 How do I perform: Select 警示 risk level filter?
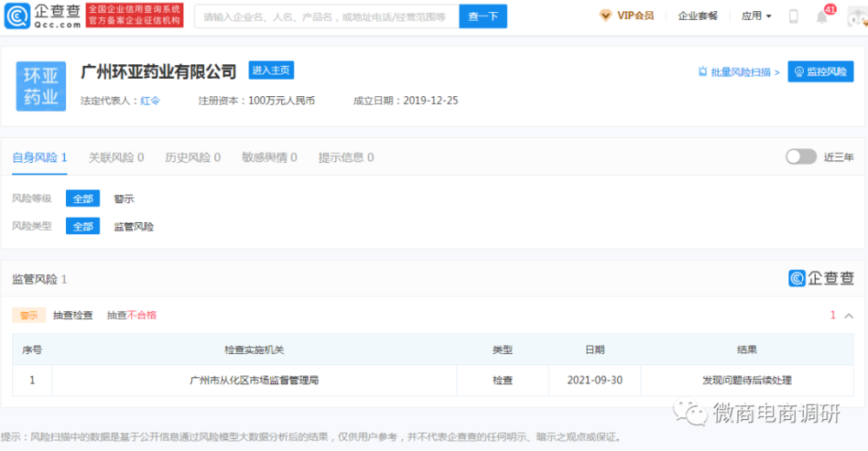point(124,199)
